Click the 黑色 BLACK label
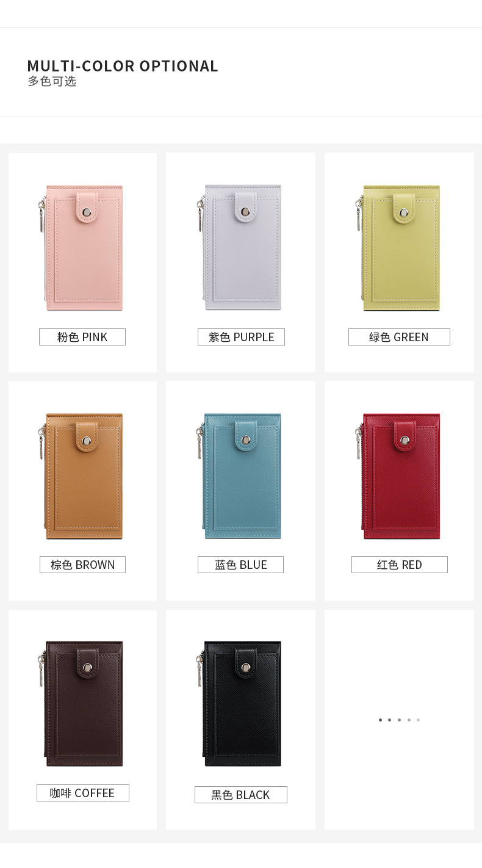This screenshot has height=868, width=482. point(241,795)
